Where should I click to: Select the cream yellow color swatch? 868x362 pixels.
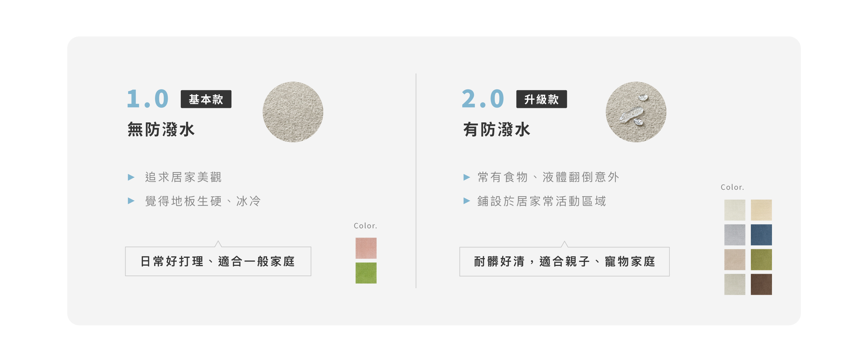click(761, 210)
